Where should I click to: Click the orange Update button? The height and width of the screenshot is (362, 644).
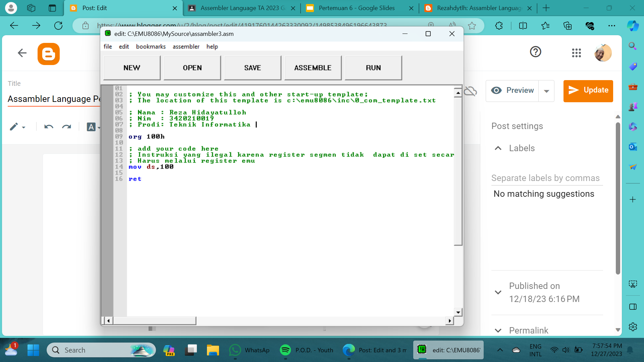[x=588, y=90]
